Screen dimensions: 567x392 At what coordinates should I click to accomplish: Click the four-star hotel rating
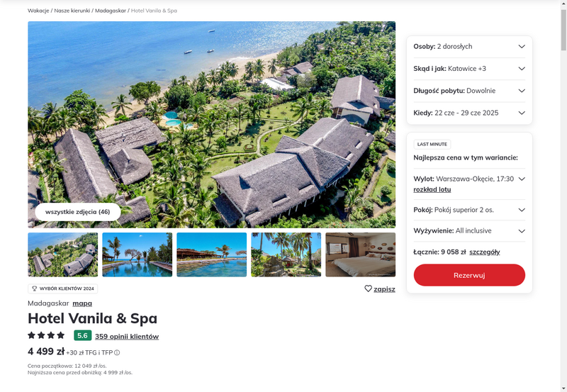click(46, 335)
